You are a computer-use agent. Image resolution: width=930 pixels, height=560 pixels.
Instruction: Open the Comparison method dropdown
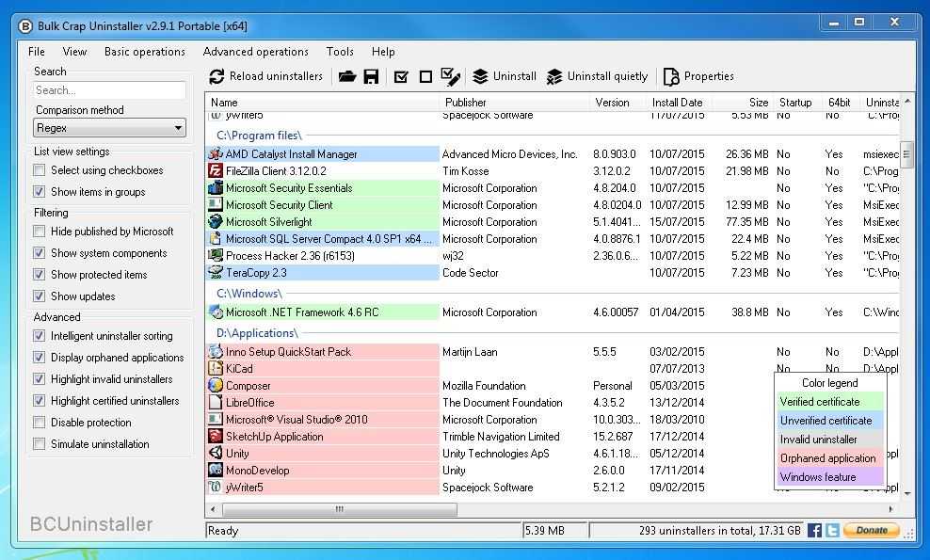(109, 126)
